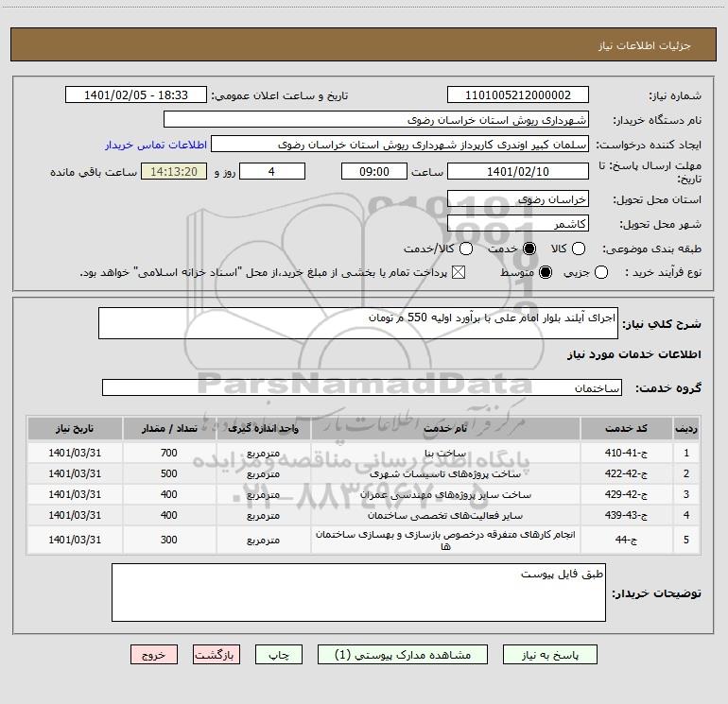Viewport: 728px width, 704px height.
Task: Click the چاپ print button
Action: tap(279, 655)
